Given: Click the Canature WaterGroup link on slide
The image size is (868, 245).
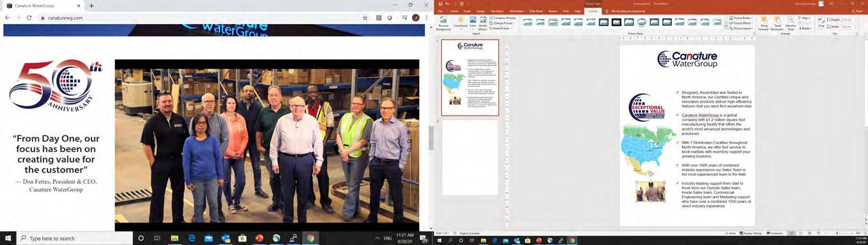Looking at the screenshot, I should tap(700, 115).
